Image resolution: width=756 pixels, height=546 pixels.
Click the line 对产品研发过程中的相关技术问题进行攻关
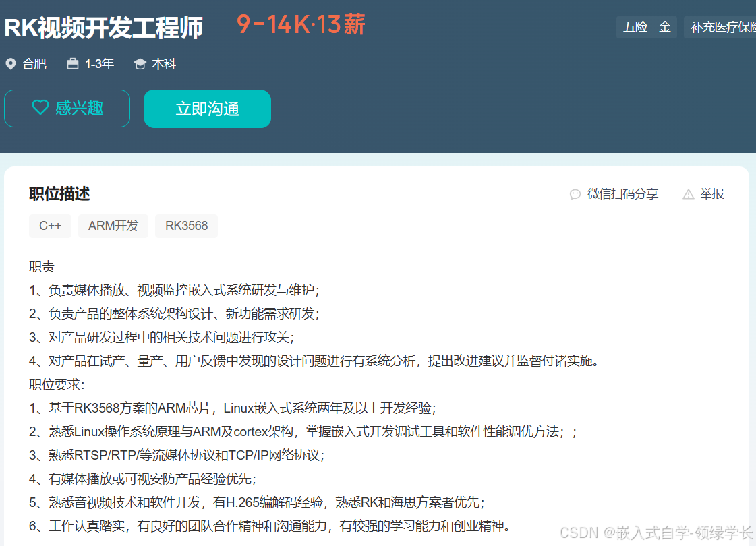point(161,337)
